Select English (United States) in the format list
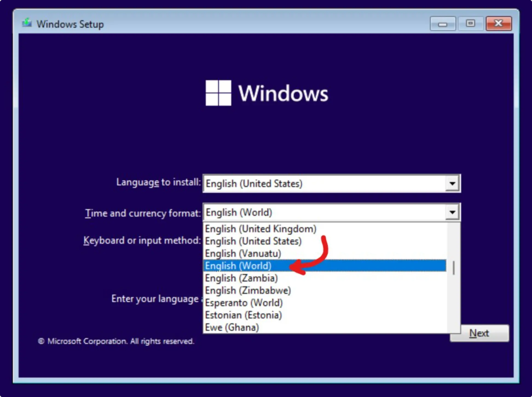The width and height of the screenshot is (532, 397). (325, 241)
